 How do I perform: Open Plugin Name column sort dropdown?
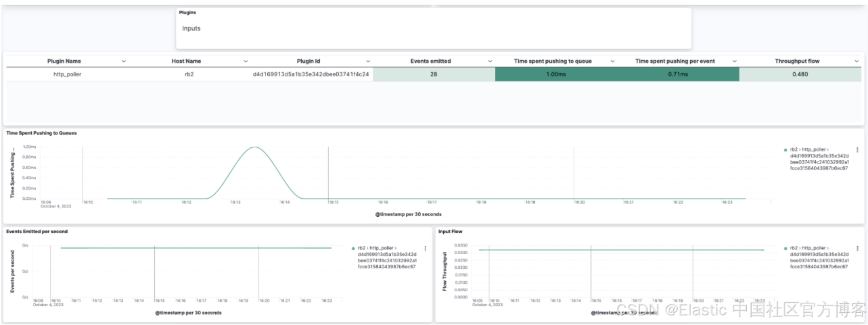[123, 61]
